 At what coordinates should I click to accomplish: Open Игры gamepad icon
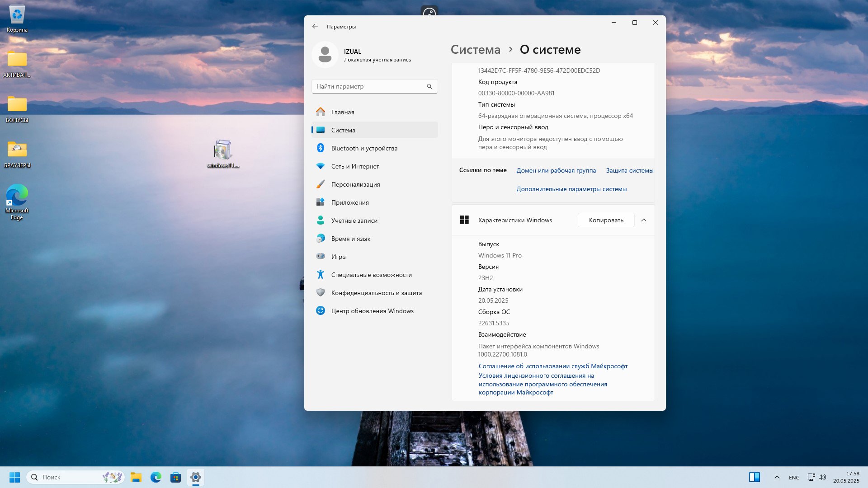tap(321, 256)
